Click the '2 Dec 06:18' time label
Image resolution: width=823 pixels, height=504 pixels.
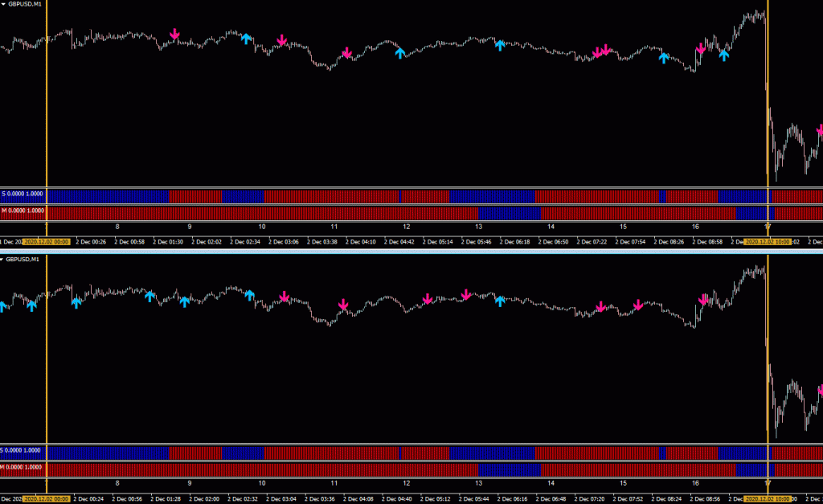[x=515, y=242]
